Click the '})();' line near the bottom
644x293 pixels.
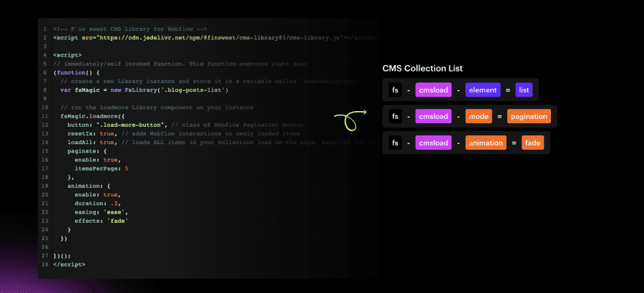click(x=62, y=256)
